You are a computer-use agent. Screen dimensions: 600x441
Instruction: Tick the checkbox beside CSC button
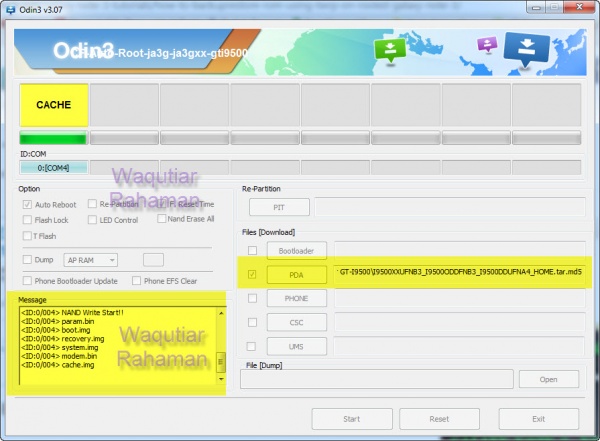252,322
